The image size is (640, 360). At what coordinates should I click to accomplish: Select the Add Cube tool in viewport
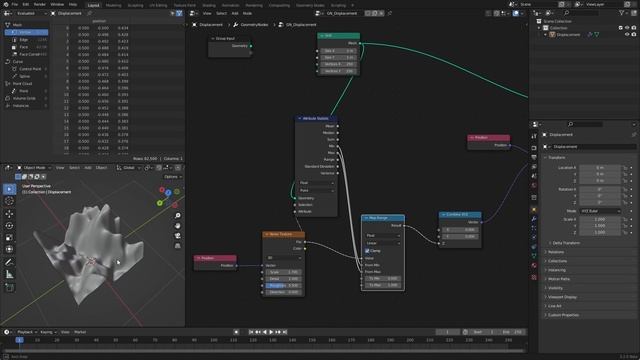(9, 288)
